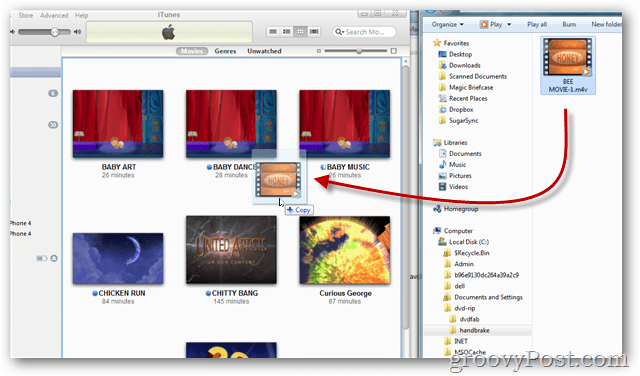
Task: Click the large thumbnail size icon
Action: (393, 51)
